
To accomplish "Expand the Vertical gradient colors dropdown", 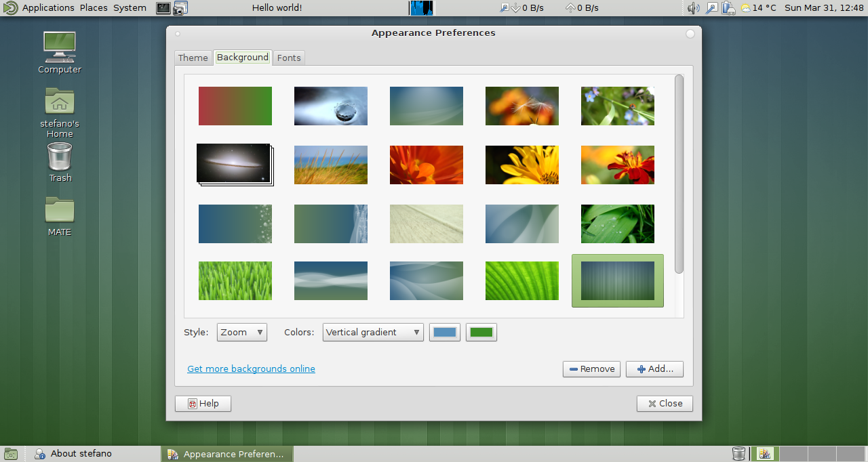I will pos(373,333).
